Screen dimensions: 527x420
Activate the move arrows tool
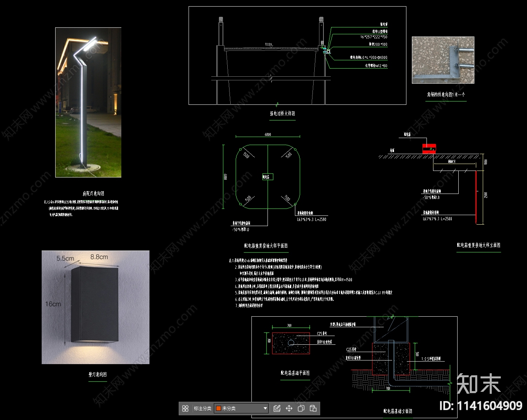289,408
